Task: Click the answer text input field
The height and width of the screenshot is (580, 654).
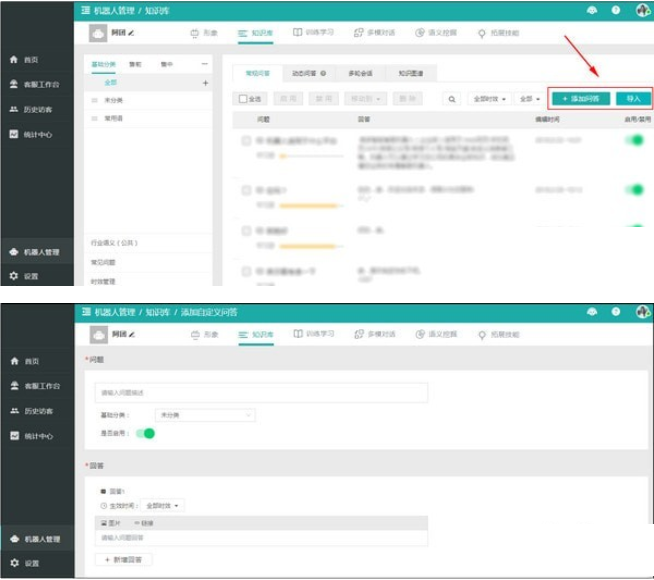Action: 262,538
